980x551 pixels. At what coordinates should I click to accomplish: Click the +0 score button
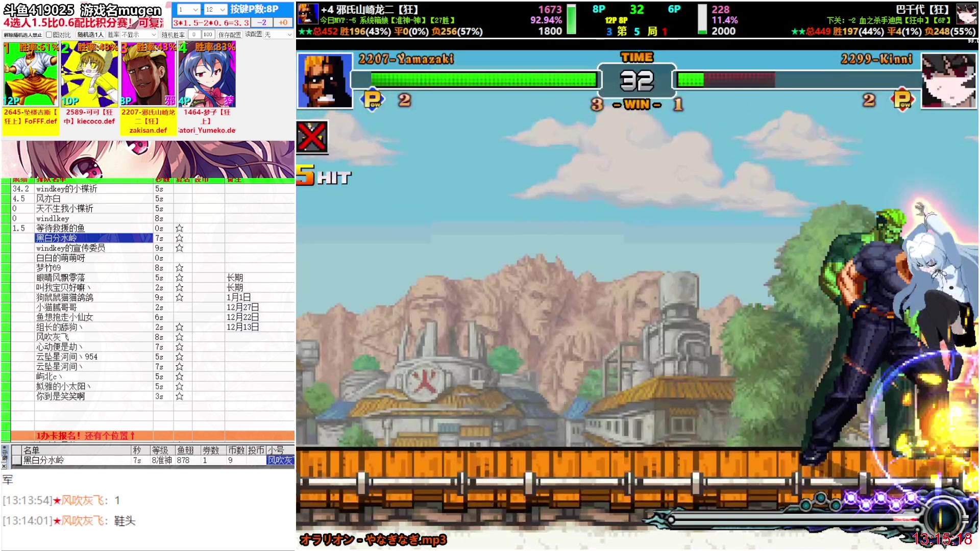pyautogui.click(x=283, y=22)
